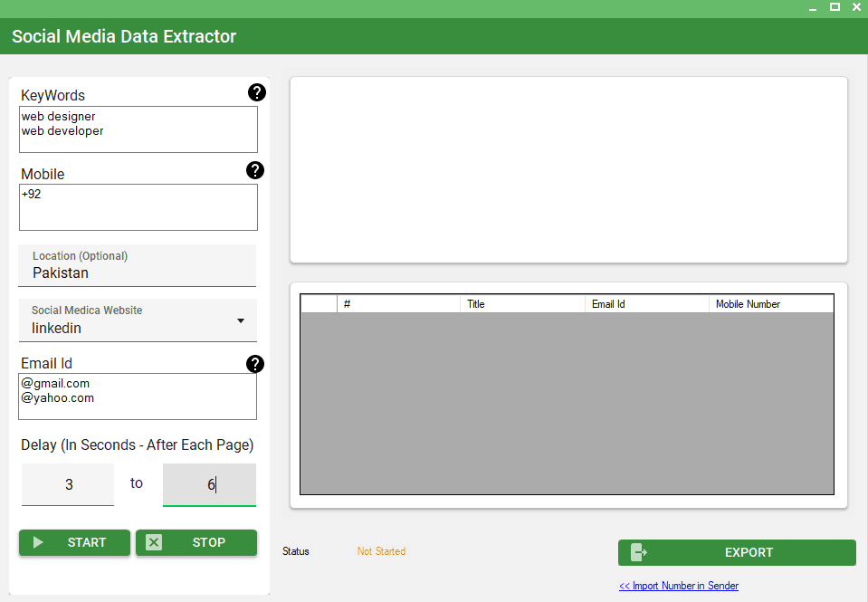Image resolution: width=868 pixels, height=602 pixels.
Task: Click the KeyWords label
Action: tap(53, 95)
